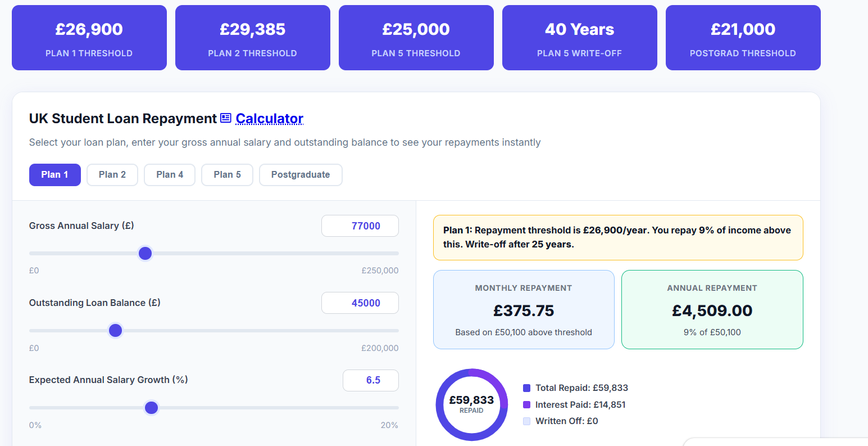Click the 'Based on £50,100 above threshold' text
868x446 pixels.
[524, 332]
